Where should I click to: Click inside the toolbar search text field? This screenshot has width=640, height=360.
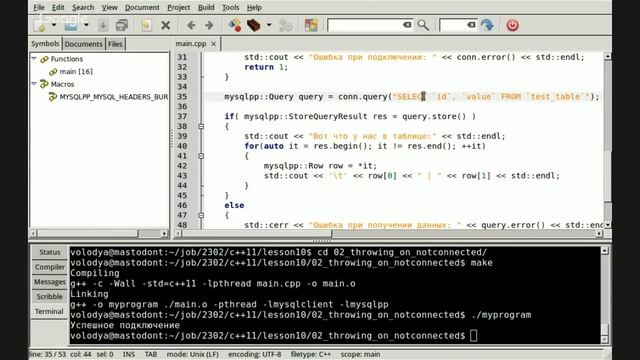(365, 25)
